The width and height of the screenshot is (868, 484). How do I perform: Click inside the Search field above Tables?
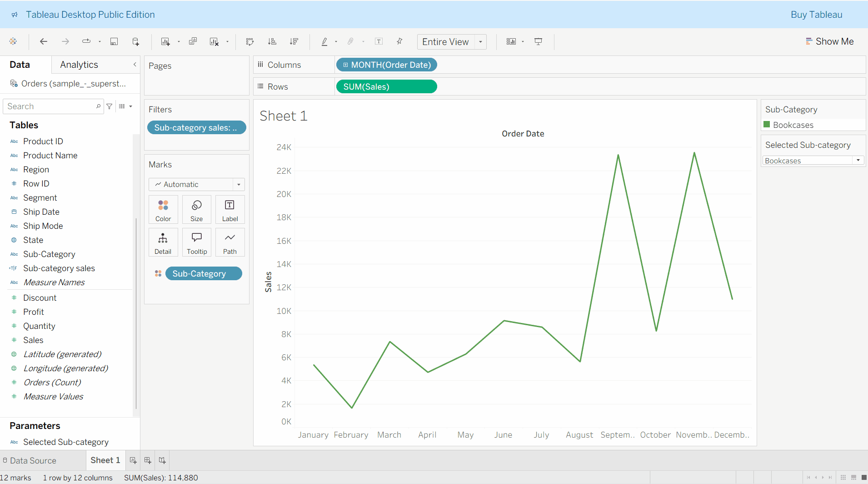point(50,106)
